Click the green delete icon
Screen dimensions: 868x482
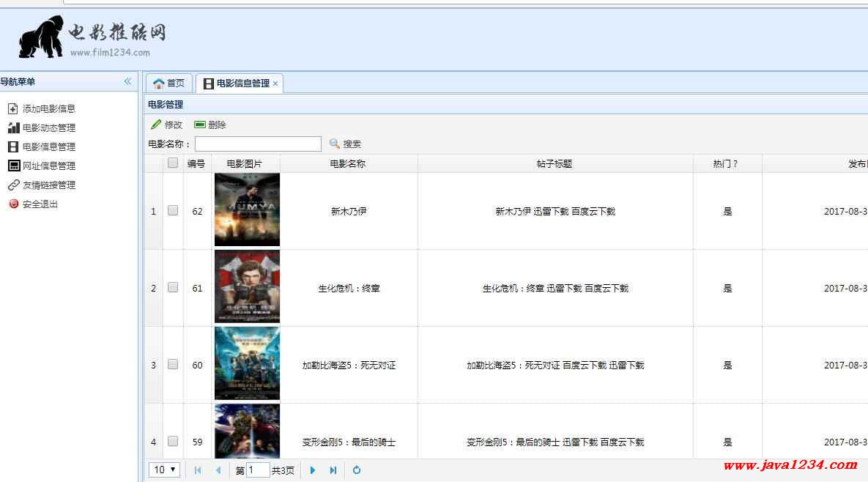tap(200, 125)
